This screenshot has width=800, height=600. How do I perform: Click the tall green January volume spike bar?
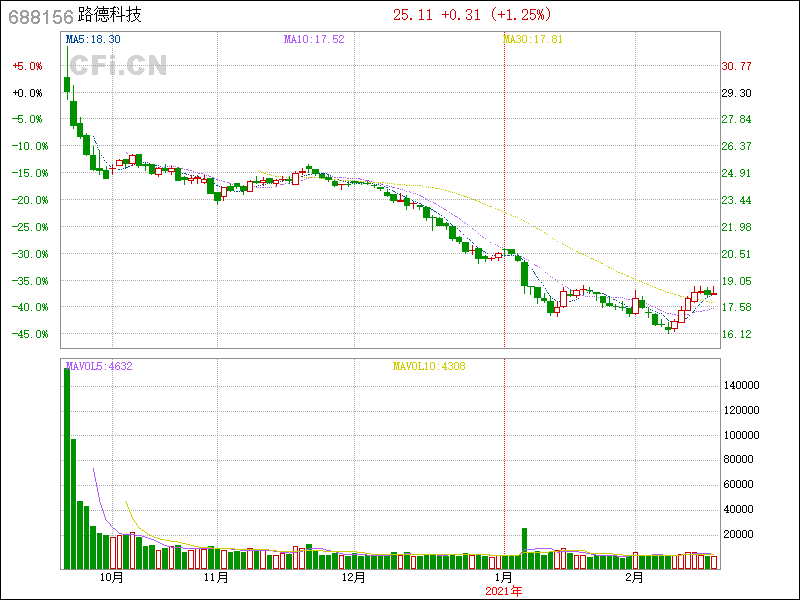524,548
